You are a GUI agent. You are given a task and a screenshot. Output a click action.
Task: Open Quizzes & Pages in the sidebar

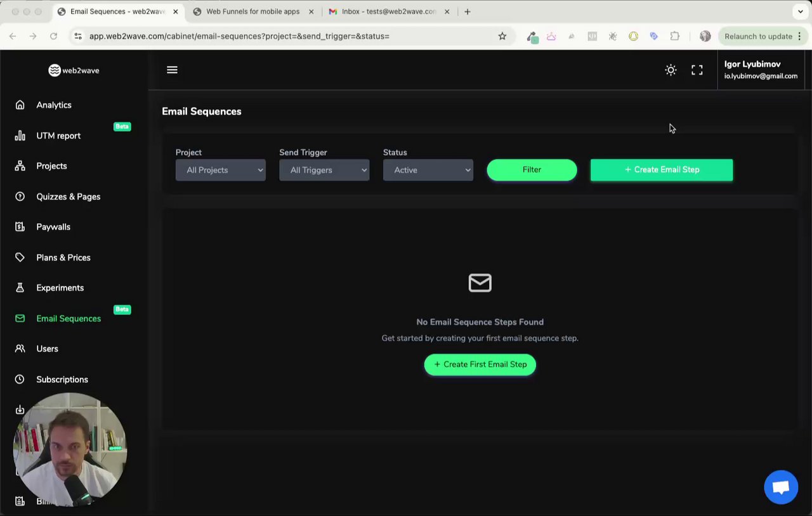[69, 197]
